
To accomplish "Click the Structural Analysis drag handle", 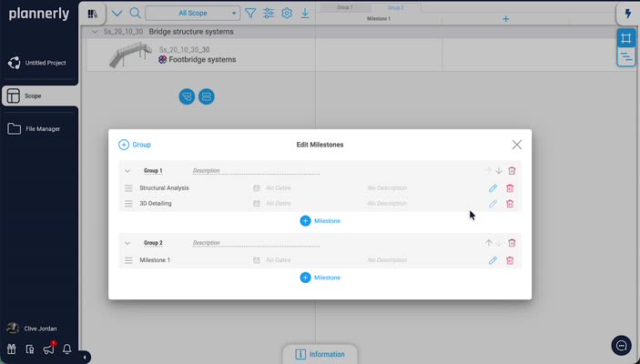I will (128, 188).
